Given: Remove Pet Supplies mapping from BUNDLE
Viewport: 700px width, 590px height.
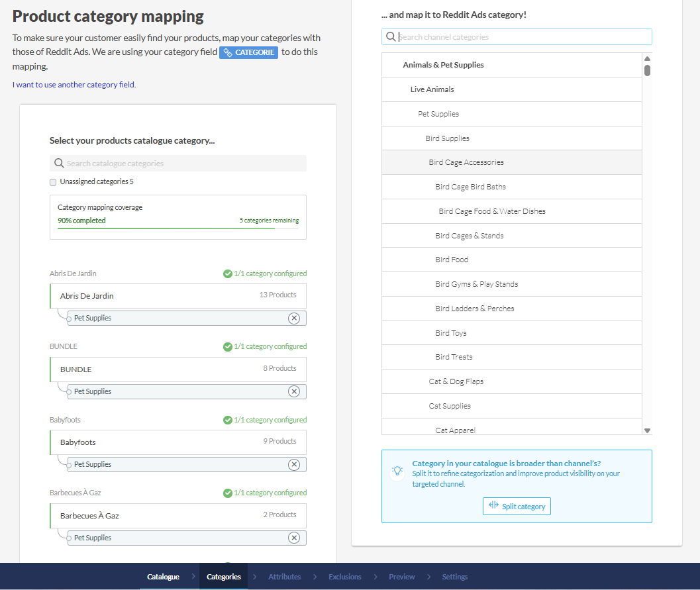Looking at the screenshot, I should coord(294,391).
